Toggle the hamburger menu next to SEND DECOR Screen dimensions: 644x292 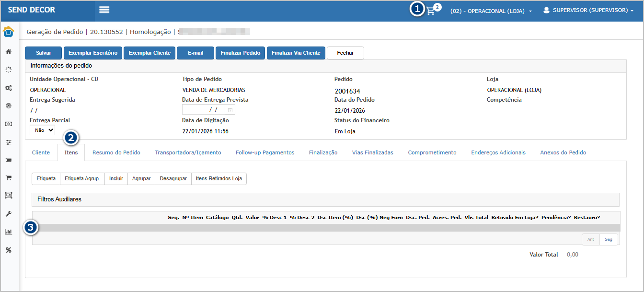point(104,10)
